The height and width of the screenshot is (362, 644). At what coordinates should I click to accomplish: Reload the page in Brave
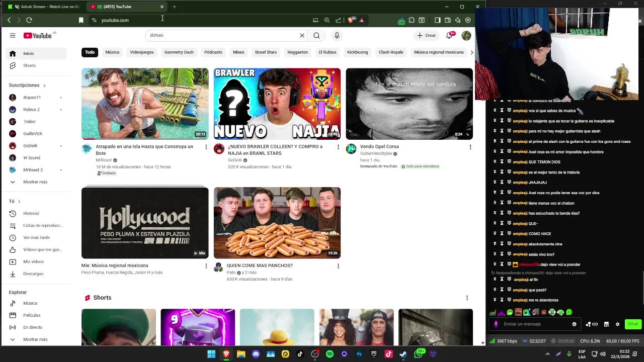click(x=29, y=20)
